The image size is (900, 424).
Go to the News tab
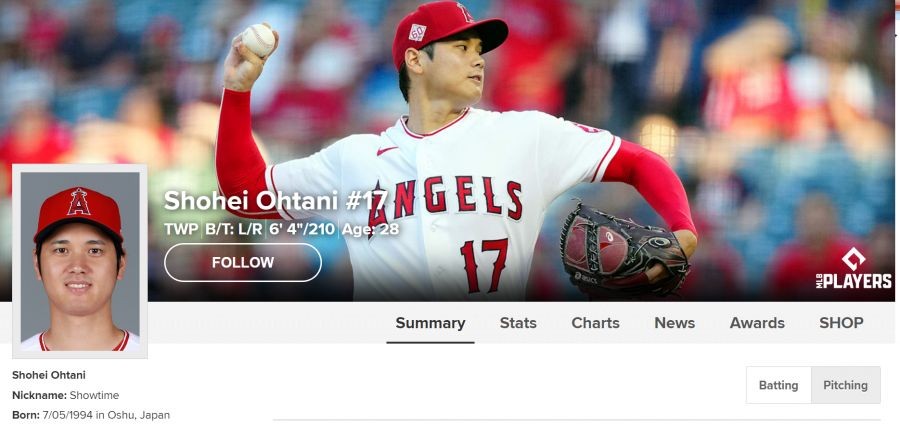point(674,323)
